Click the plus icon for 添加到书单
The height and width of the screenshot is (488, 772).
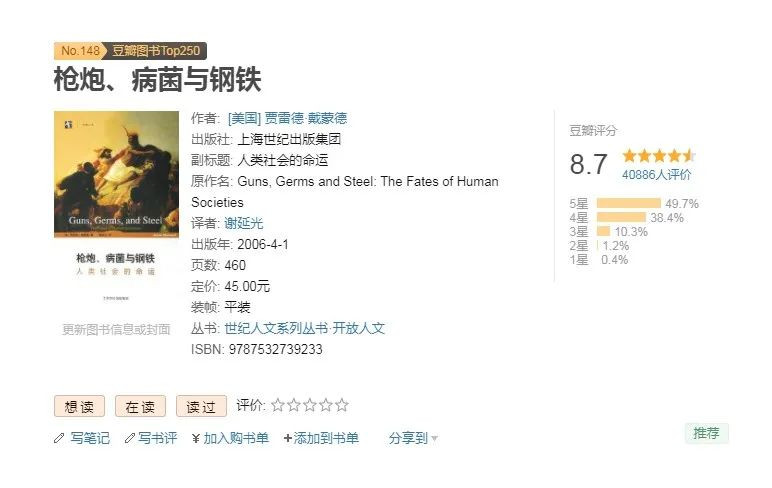click(x=288, y=438)
